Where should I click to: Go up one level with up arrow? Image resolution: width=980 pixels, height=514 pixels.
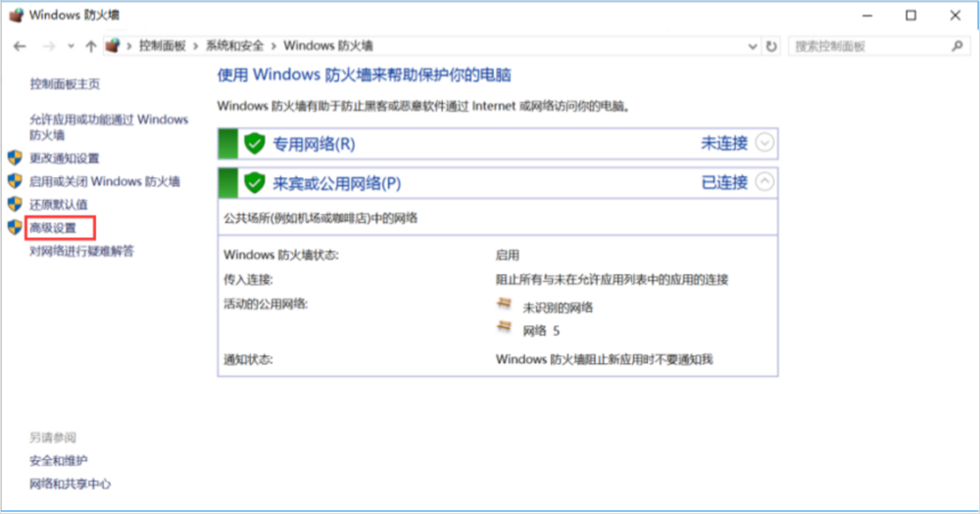coord(91,46)
